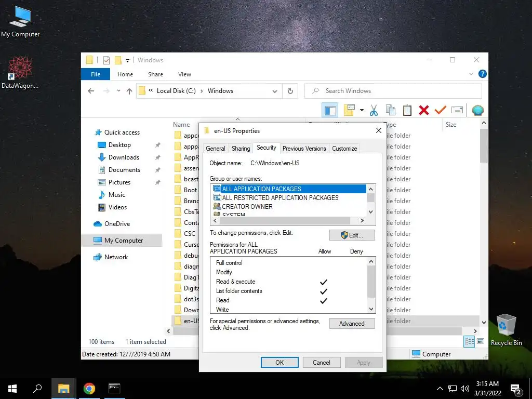The width and height of the screenshot is (532, 399).
Task: Open Windows Start menu
Action: point(12,389)
